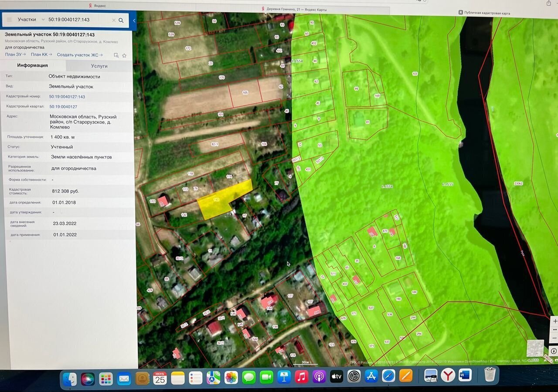The image size is (558, 392).
Task: Open Apple TV from the Dock
Action: (x=337, y=376)
